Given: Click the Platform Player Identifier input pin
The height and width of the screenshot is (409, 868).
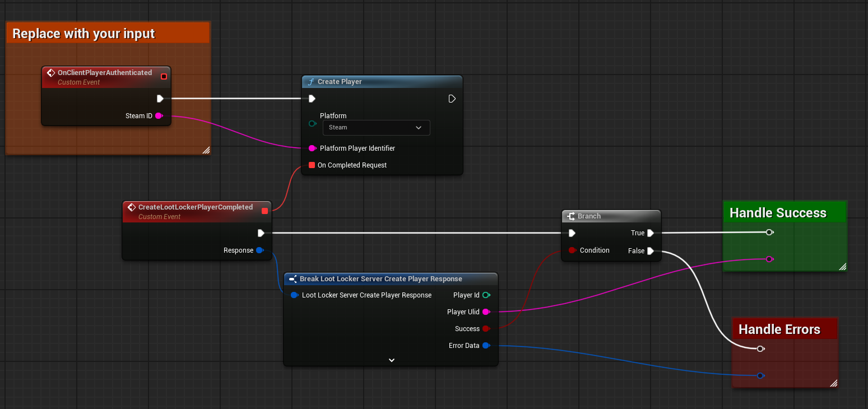Looking at the screenshot, I should 312,148.
